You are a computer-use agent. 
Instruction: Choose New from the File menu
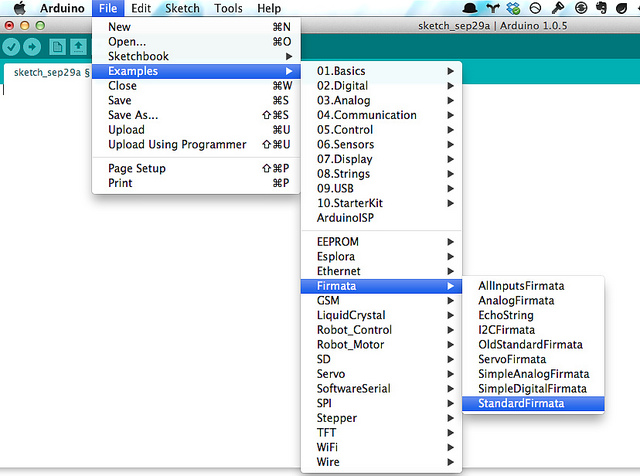point(197,27)
